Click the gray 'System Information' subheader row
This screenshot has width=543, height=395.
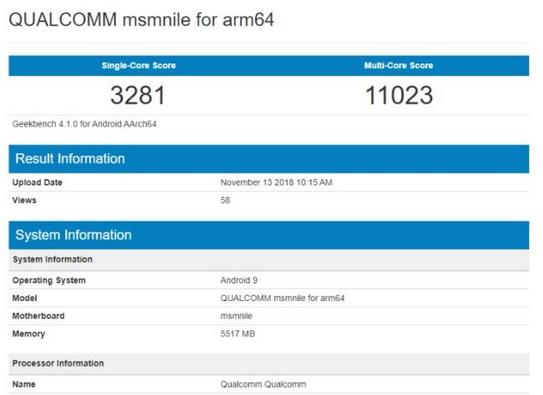pos(269,260)
